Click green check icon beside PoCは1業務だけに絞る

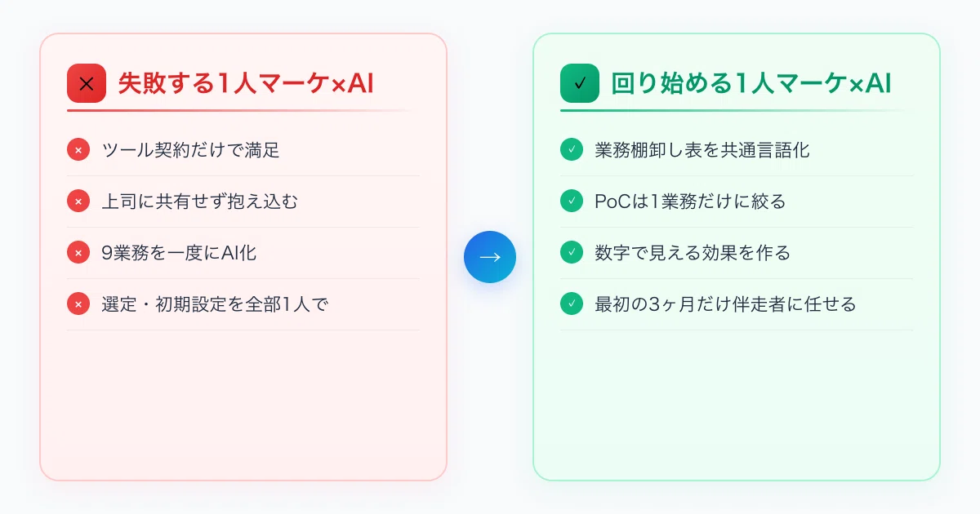[572, 202]
